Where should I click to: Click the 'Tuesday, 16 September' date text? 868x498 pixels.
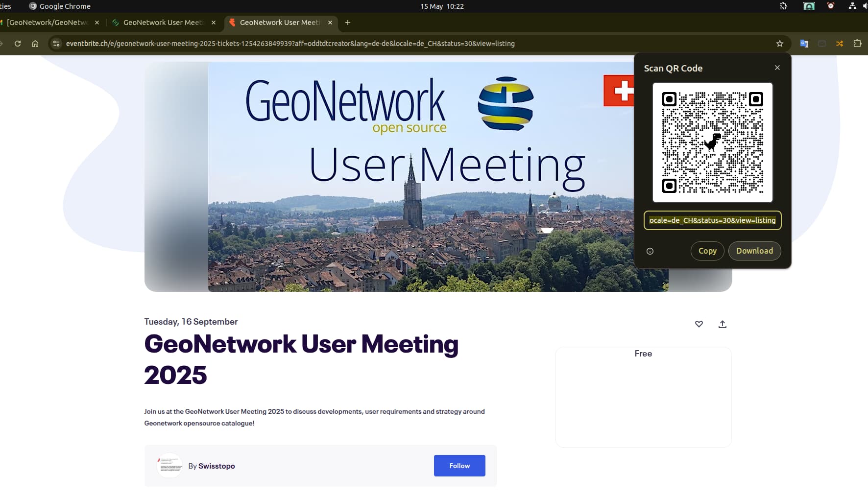pyautogui.click(x=191, y=322)
